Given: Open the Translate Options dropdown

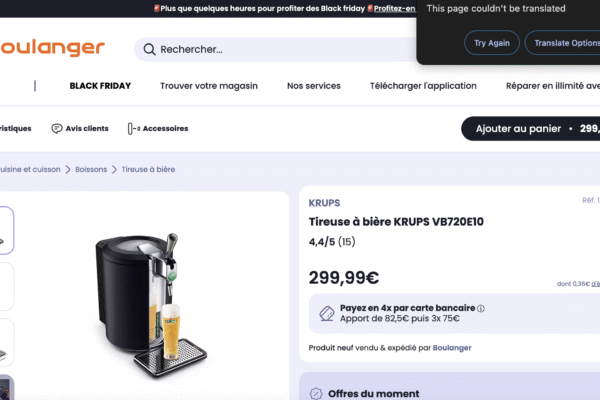Looking at the screenshot, I should point(565,43).
